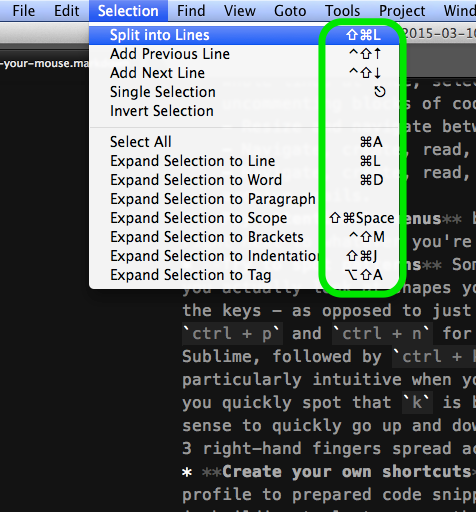
Task: Open the Project menu
Action: click(402, 11)
